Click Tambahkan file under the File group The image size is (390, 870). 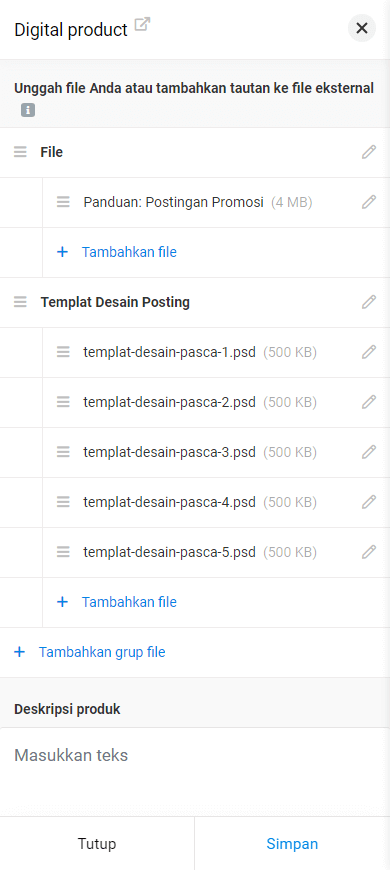117,252
